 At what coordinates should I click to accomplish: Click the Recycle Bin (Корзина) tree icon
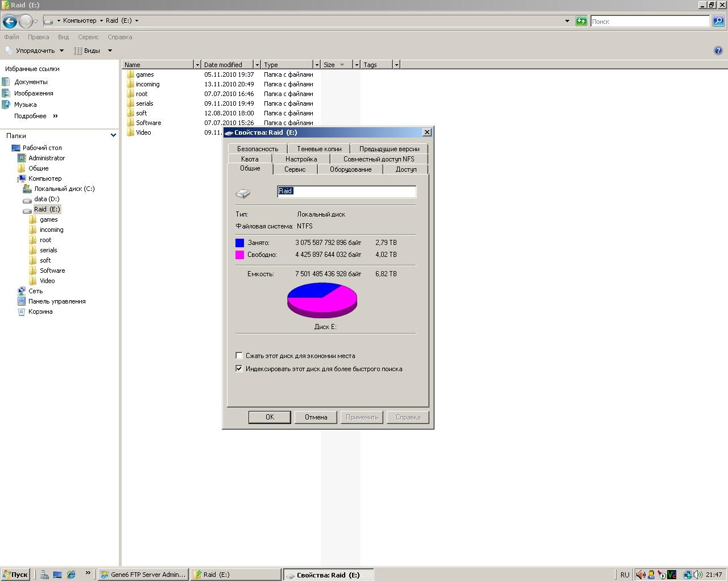[x=22, y=311]
